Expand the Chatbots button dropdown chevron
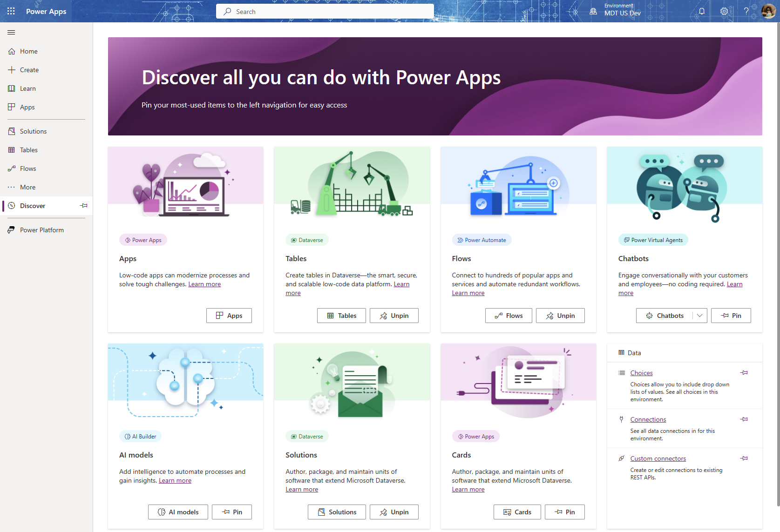This screenshot has height=532, width=780. click(x=700, y=316)
